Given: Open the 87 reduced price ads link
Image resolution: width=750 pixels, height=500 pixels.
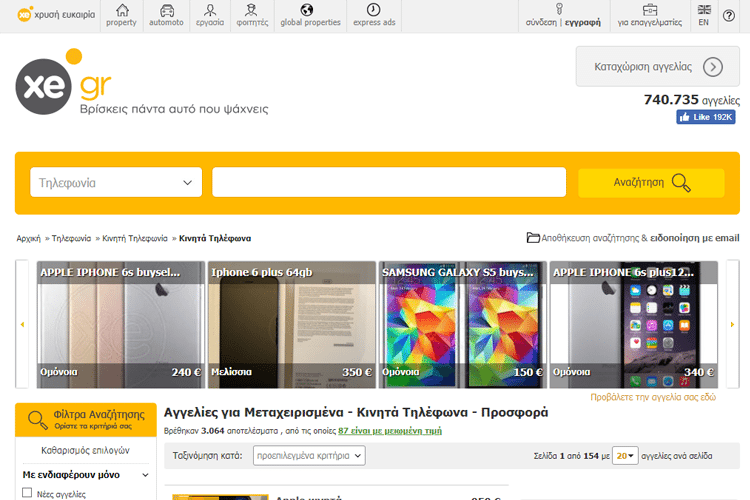Looking at the screenshot, I should tap(390, 431).
